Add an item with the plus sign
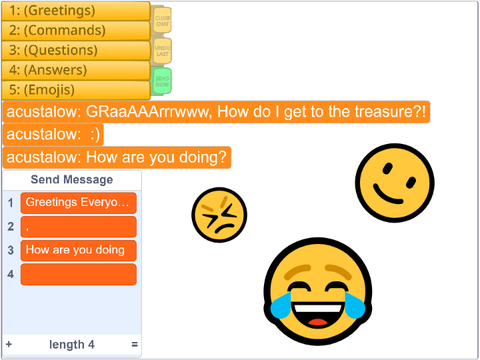Image resolution: width=480 pixels, height=360 pixels. pos(9,344)
